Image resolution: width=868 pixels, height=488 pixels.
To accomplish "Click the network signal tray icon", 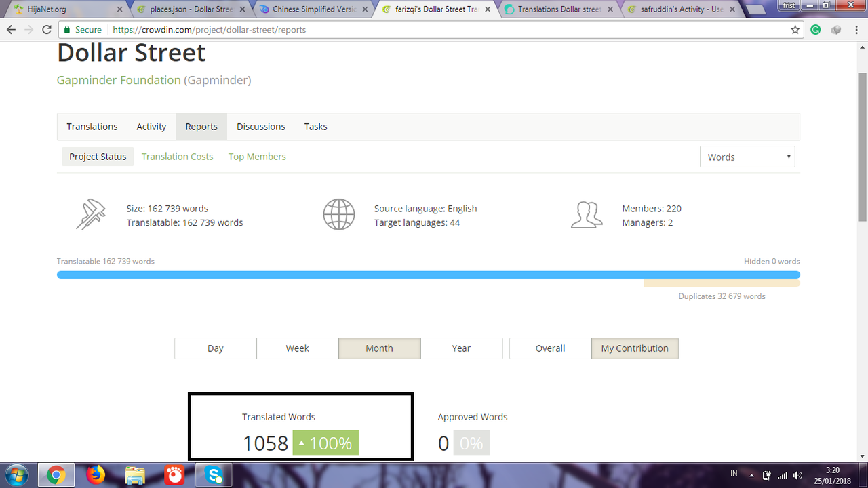I will click(783, 475).
